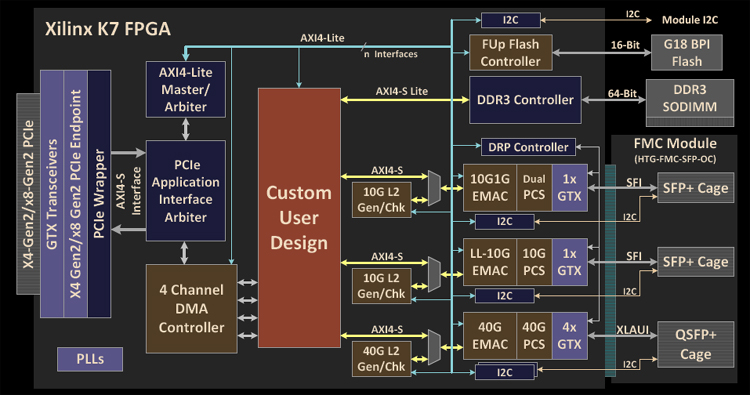Viewport: 750px width, 395px height.
Task: Click the 40G L2 Gen/Chk block
Action: pyautogui.click(x=381, y=359)
